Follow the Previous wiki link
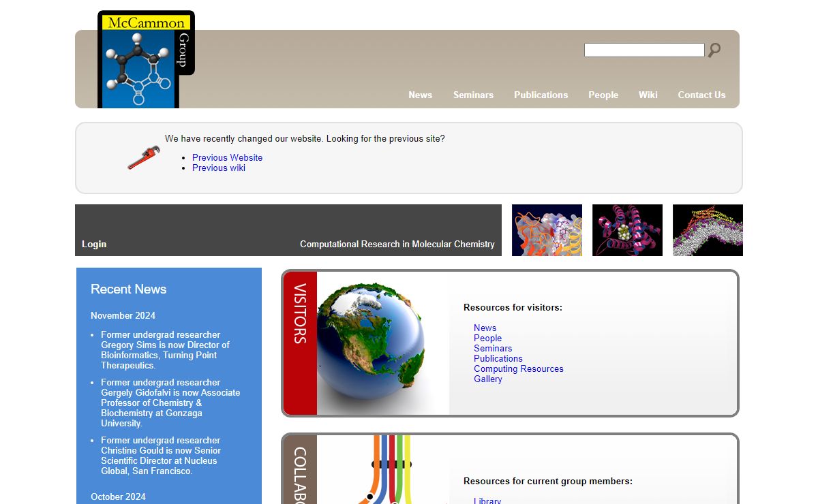 (x=219, y=168)
